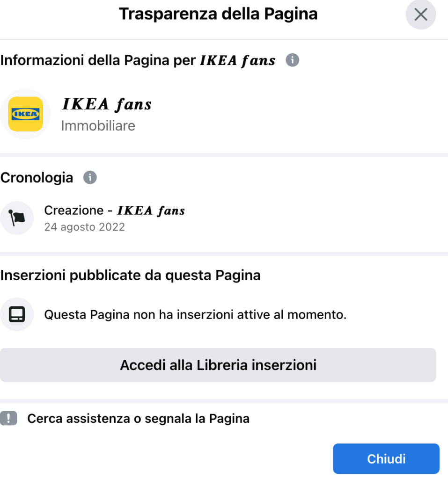This screenshot has height=479, width=448.
Task: Click IKEA fans name in the Creazione entry
Action: coord(151,211)
